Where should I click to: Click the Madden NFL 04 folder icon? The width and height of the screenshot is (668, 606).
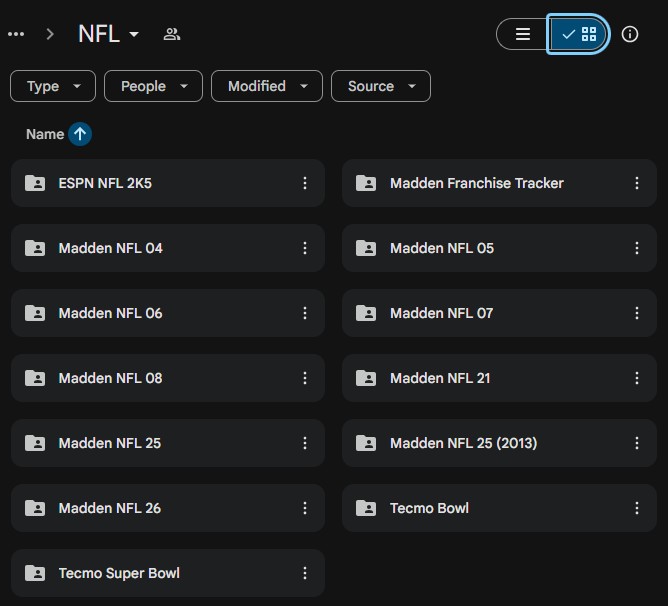click(x=35, y=248)
